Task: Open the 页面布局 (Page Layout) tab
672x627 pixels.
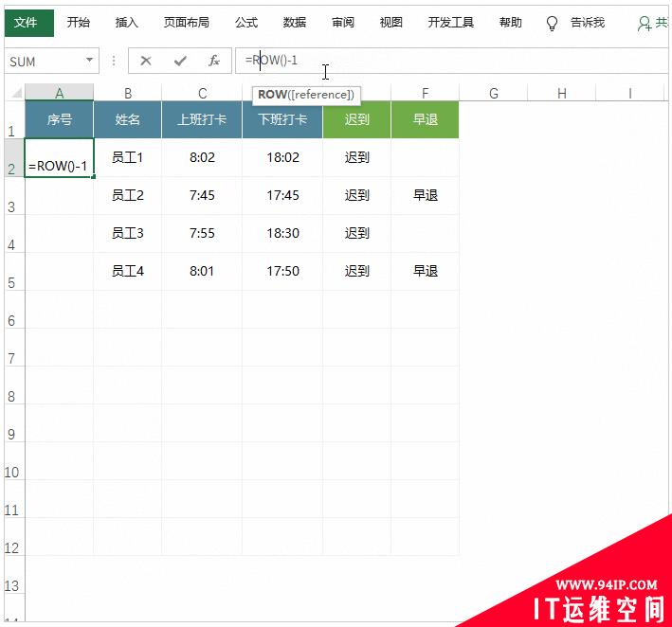Action: (187, 23)
